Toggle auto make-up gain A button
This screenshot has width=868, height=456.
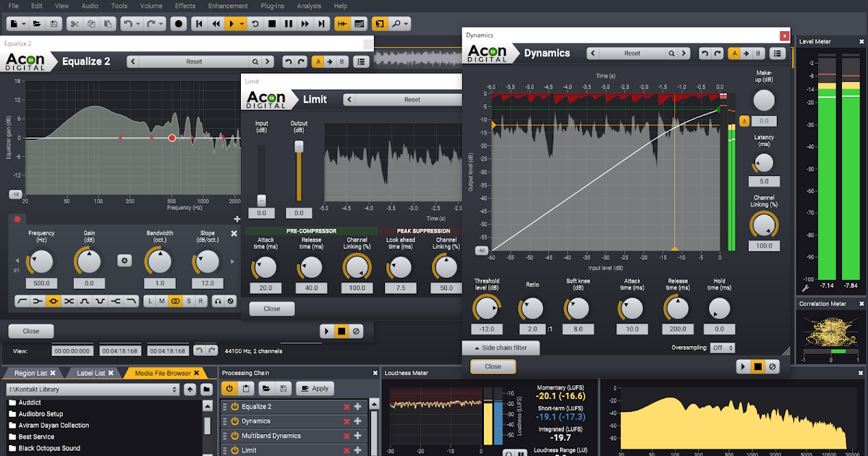(x=744, y=121)
